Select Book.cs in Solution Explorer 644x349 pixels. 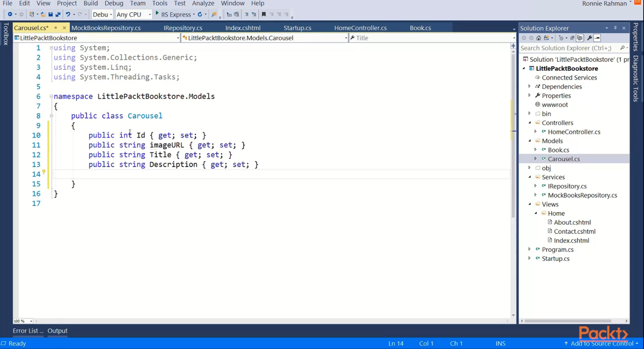[558, 150]
